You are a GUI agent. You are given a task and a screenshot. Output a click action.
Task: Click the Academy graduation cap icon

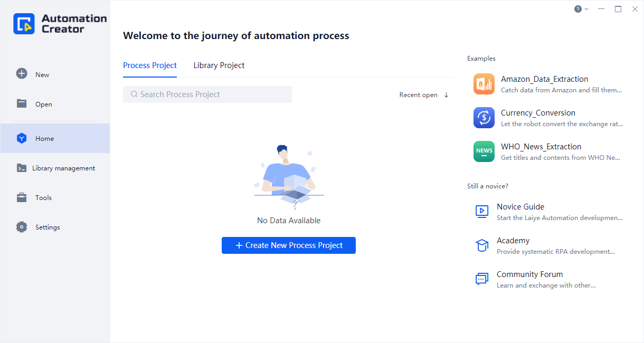click(481, 245)
